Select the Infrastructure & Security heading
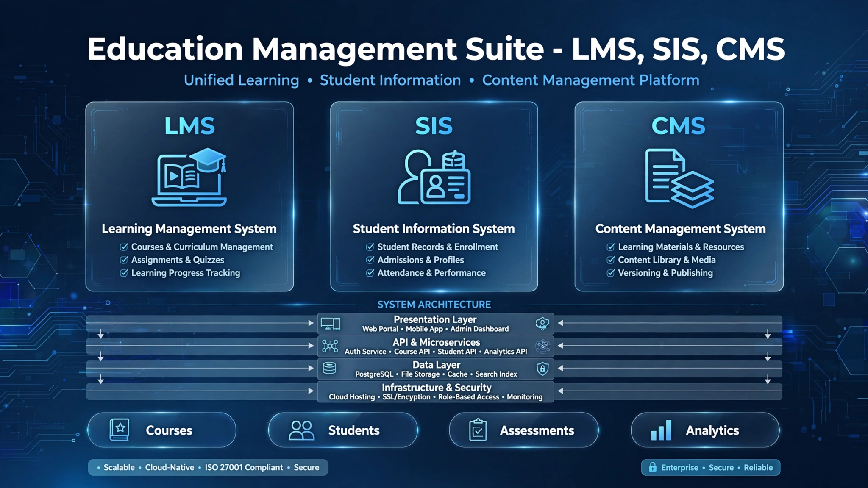Viewport: 868px width, 488px height. (x=437, y=388)
